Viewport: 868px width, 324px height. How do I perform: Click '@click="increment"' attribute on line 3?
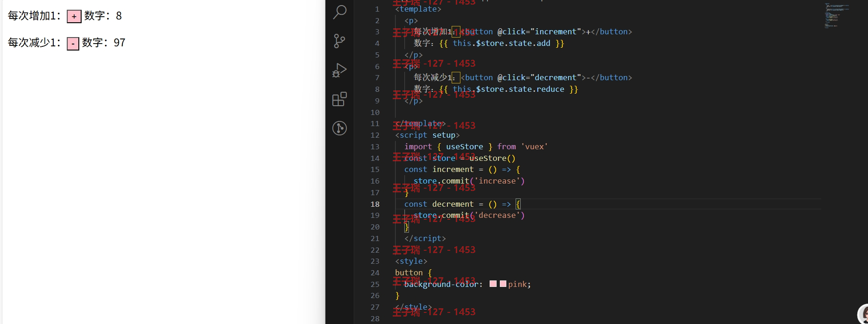point(539,32)
